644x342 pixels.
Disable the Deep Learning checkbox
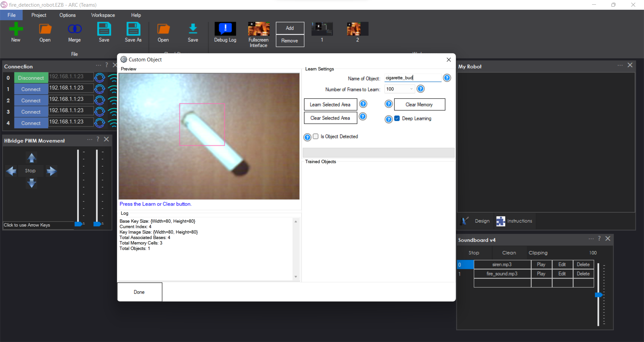397,118
